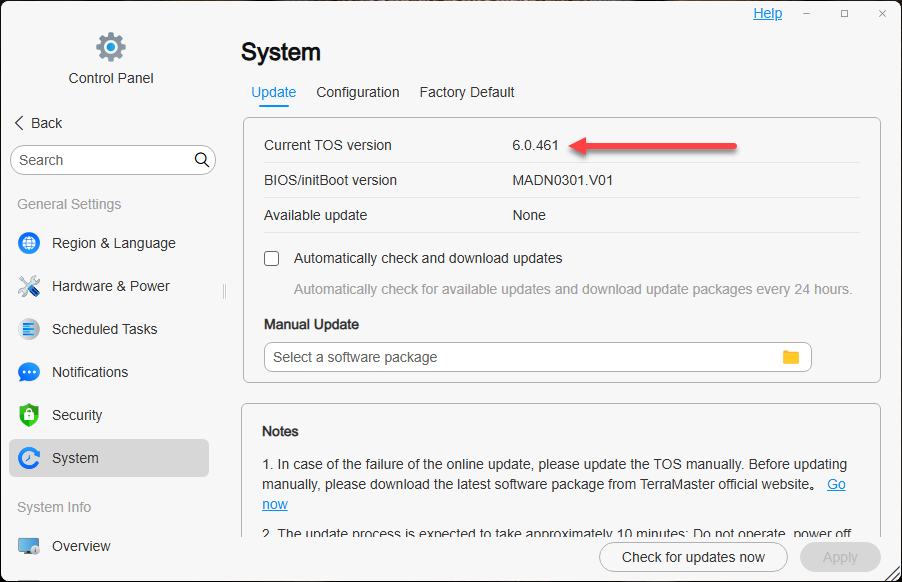
Task: Click the search magnifier icon
Action: (201, 160)
